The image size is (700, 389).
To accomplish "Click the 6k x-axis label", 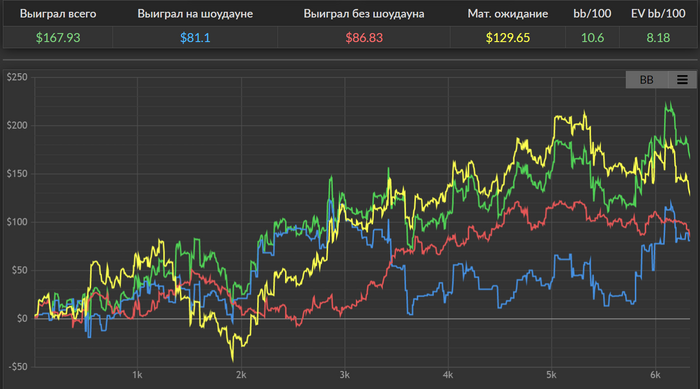I will point(655,375).
